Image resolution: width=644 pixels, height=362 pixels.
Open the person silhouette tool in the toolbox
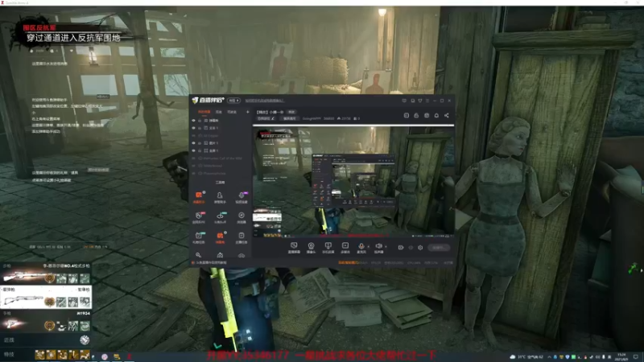(220, 197)
